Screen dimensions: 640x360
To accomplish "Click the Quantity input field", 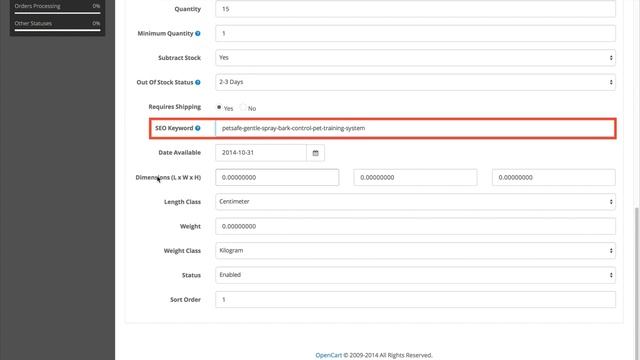I will tap(415, 9).
